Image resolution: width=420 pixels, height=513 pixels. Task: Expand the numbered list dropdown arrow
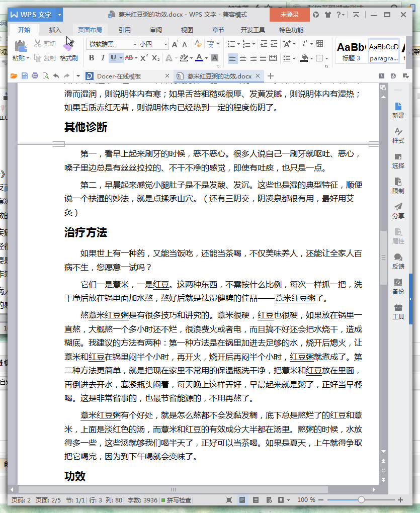point(254,44)
